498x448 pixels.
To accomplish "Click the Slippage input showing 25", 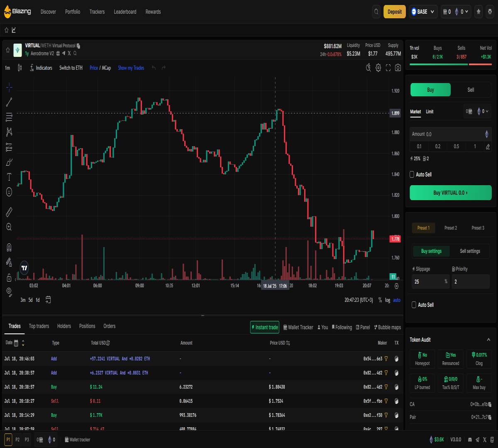I will (430, 282).
